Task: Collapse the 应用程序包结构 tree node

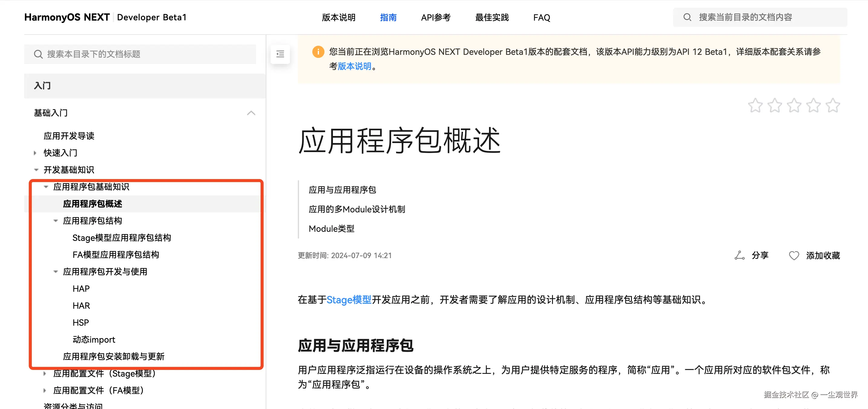Action: coord(56,221)
